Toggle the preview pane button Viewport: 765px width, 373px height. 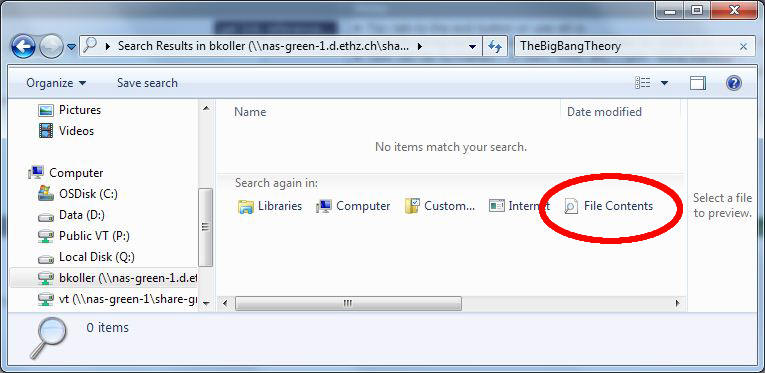click(698, 83)
